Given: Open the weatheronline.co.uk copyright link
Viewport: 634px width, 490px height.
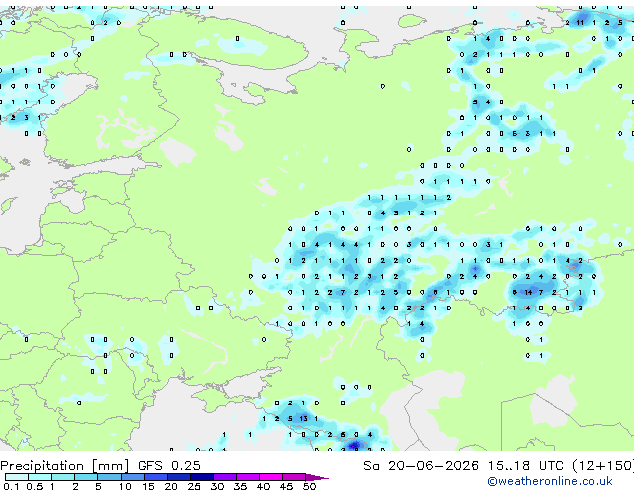Looking at the screenshot, I should click(549, 481).
